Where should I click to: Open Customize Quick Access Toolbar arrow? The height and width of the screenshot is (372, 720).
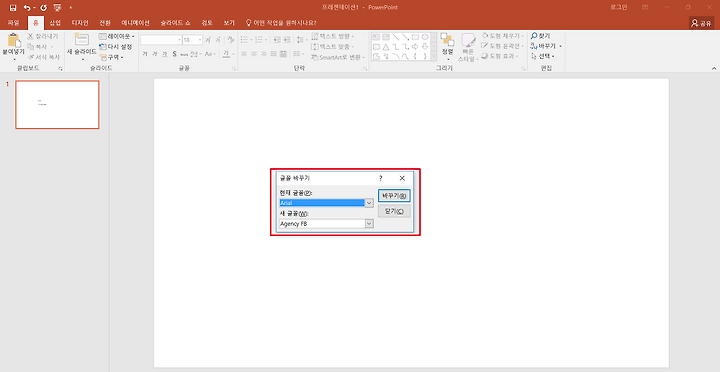point(70,8)
